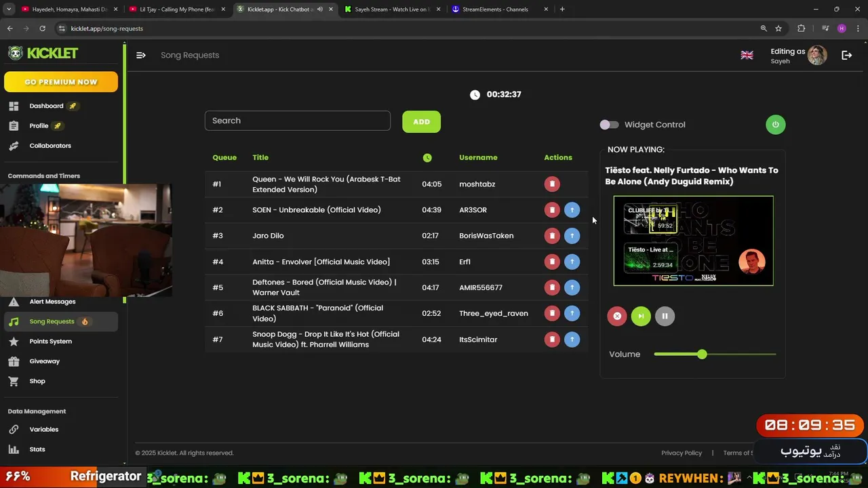Screen dimensions: 868x488
Task: Click the now playing video thumbnail
Action: point(693,241)
